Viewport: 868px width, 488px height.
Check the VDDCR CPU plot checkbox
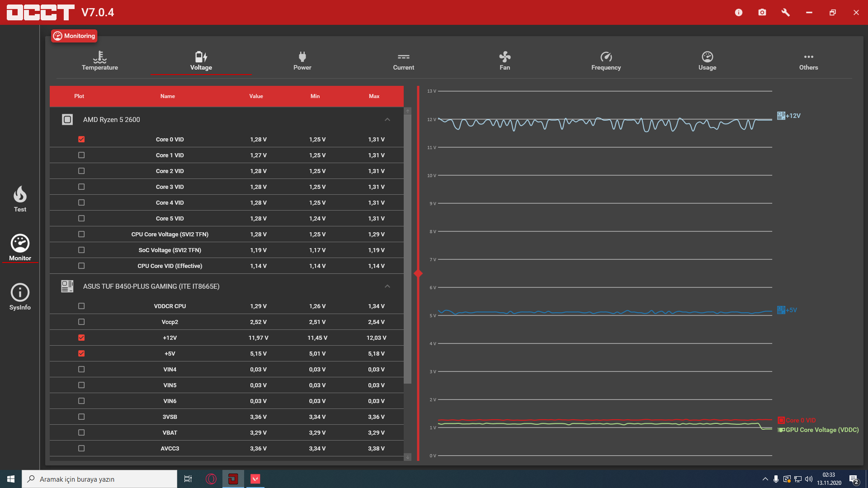81,306
